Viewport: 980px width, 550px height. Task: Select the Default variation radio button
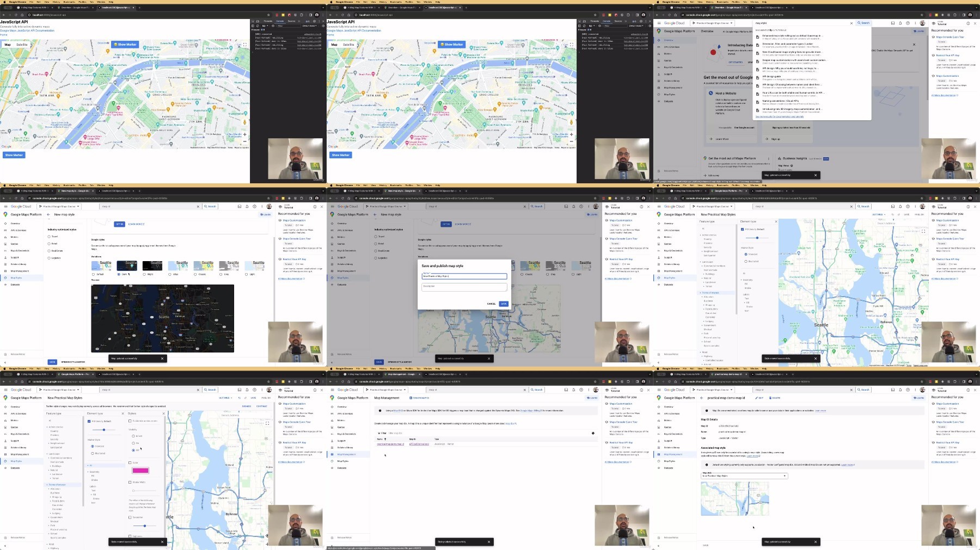point(94,274)
